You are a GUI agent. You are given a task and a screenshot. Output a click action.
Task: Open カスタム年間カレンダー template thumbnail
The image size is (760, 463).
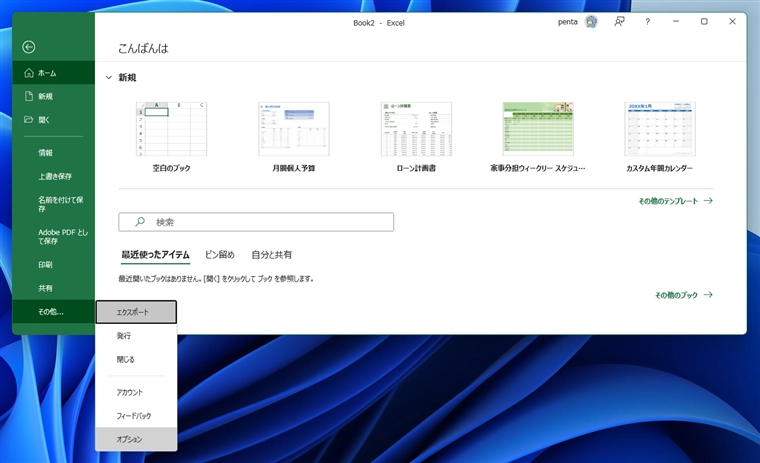click(660, 129)
